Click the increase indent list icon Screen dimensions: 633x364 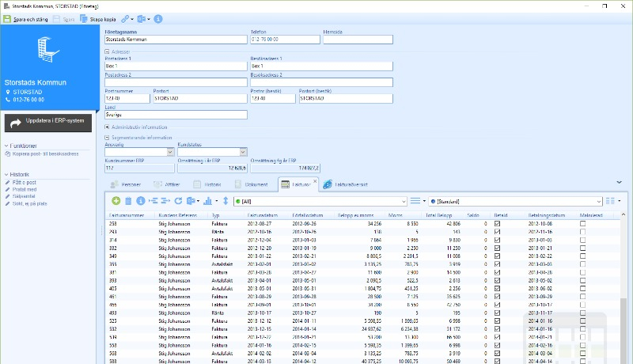pyautogui.click(x=165, y=201)
